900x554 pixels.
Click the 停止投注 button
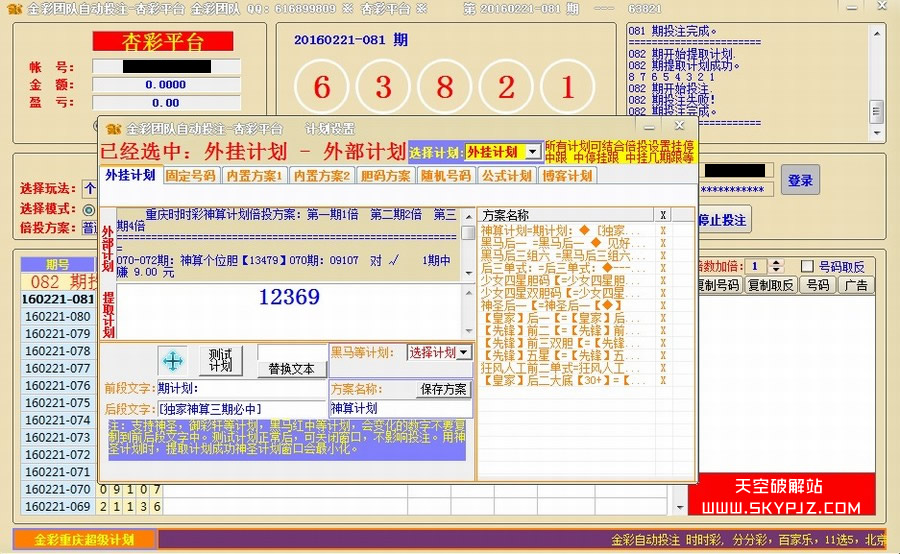722,220
